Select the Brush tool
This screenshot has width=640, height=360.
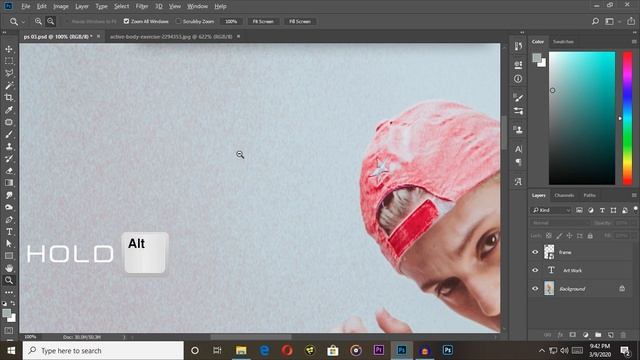9,134
